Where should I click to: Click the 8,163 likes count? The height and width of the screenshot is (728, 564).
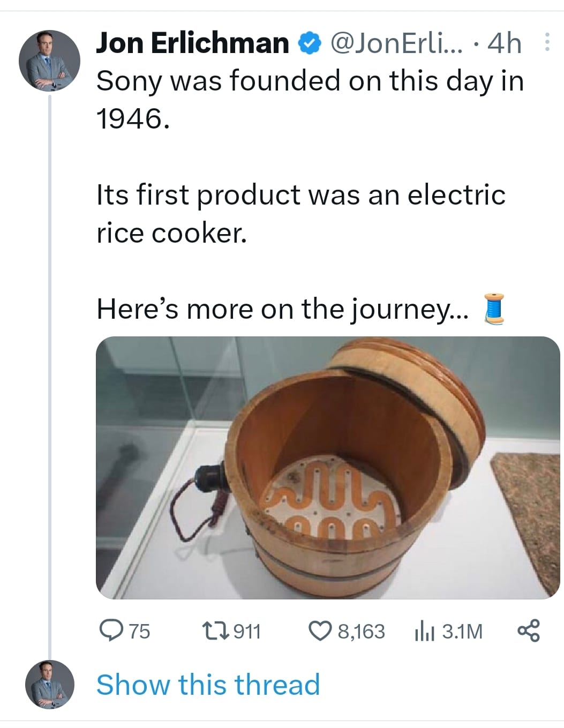361,631
